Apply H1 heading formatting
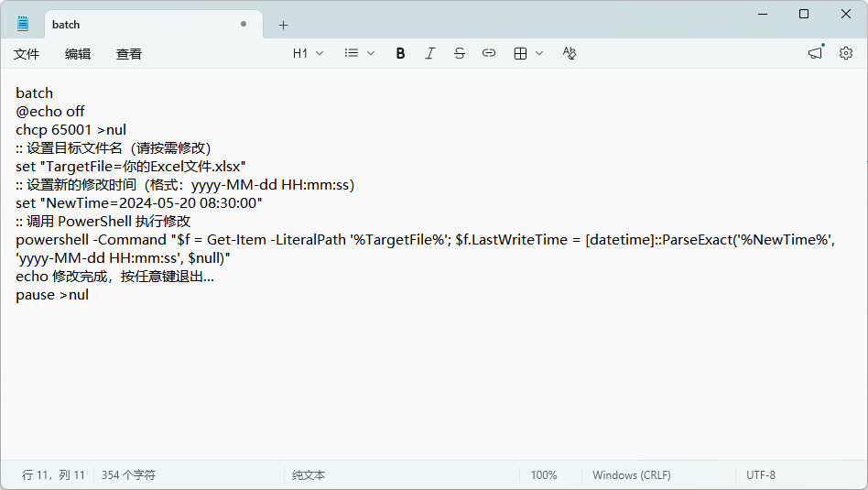The height and width of the screenshot is (490, 868). tap(300, 53)
